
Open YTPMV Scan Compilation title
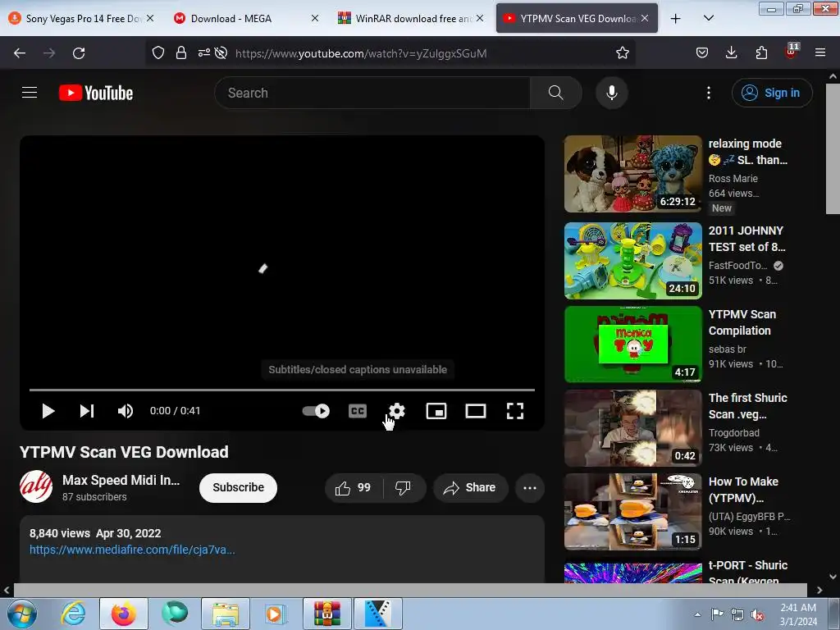click(742, 322)
